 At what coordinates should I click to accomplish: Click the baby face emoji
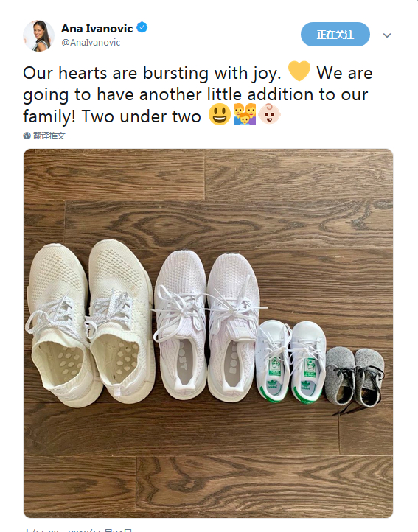tap(270, 114)
